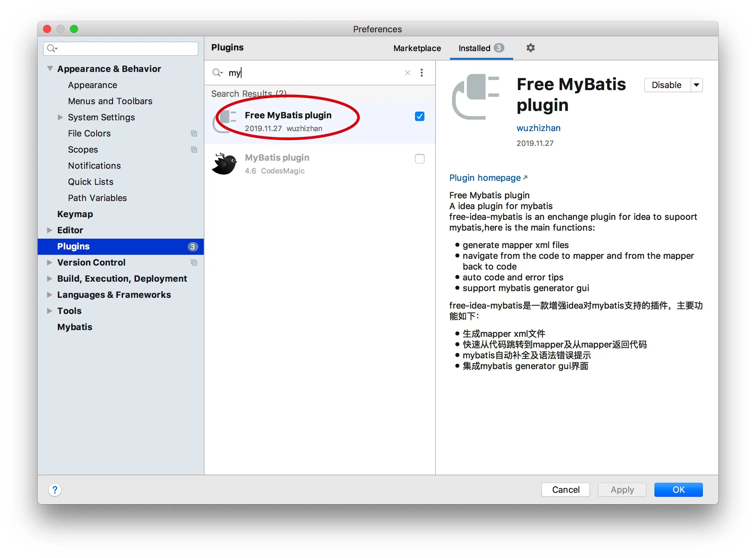Open the plugin search options menu
Viewport: 756px width, 558px height.
coord(421,73)
